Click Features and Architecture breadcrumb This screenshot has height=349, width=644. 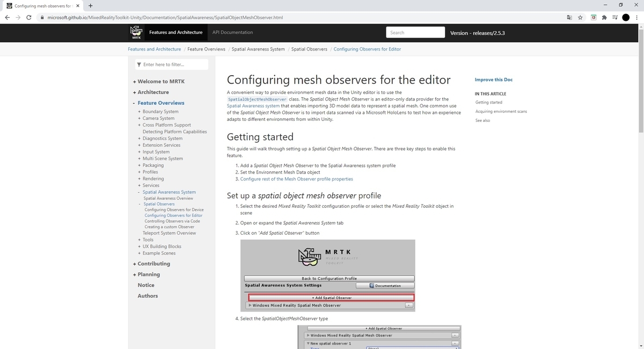click(x=155, y=49)
